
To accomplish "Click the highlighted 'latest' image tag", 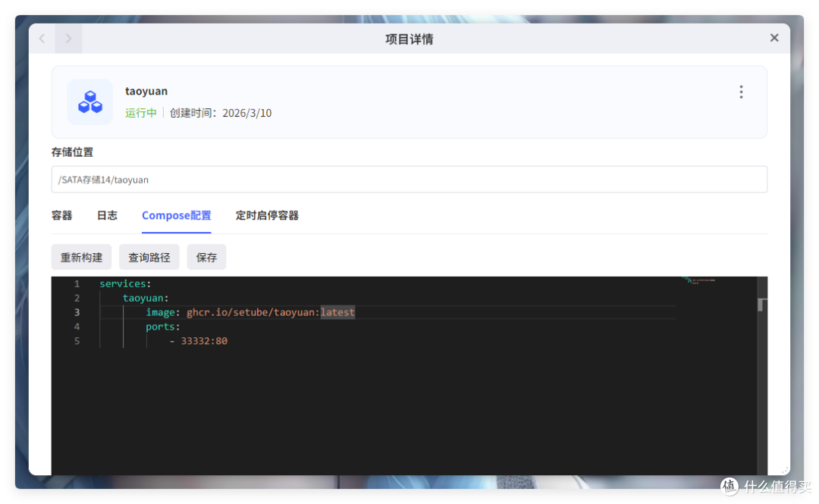I will click(x=337, y=312).
